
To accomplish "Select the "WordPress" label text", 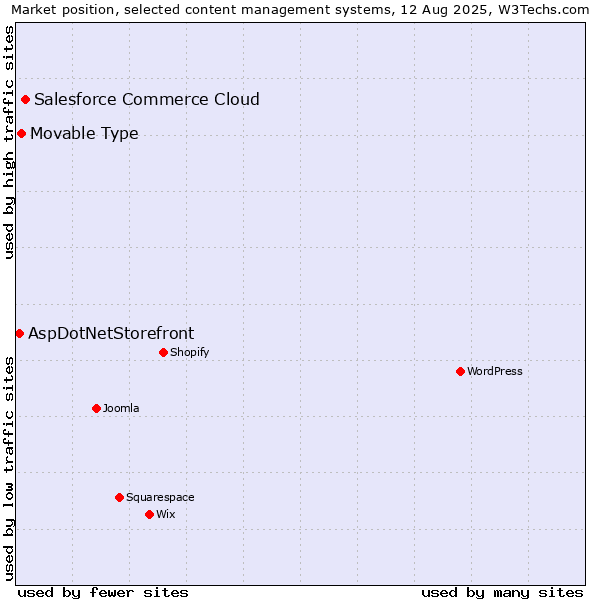I will tap(495, 371).
